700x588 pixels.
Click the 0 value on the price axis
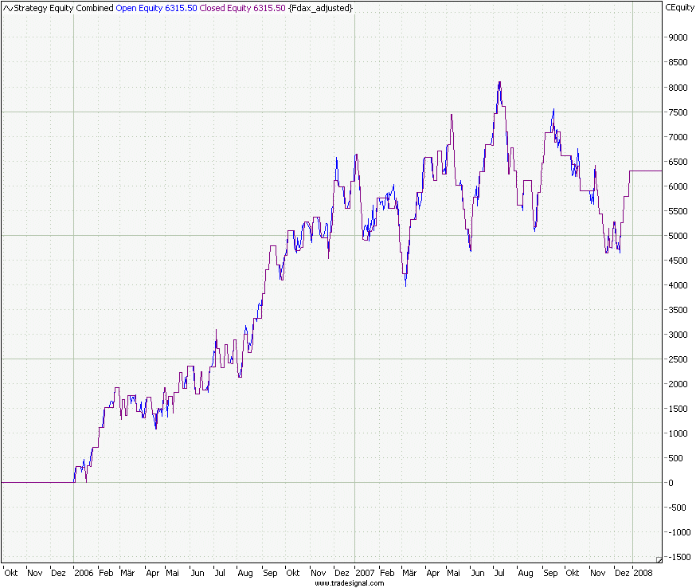pos(671,483)
